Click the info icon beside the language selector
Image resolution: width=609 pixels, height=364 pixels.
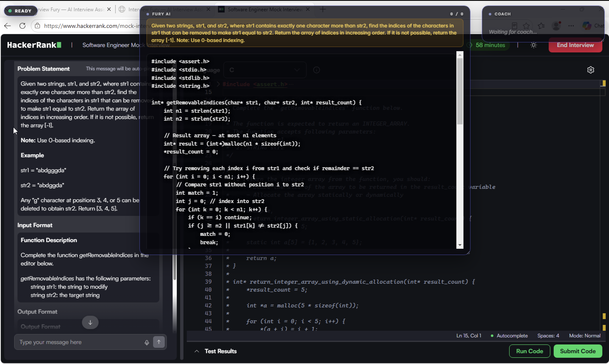point(316,70)
